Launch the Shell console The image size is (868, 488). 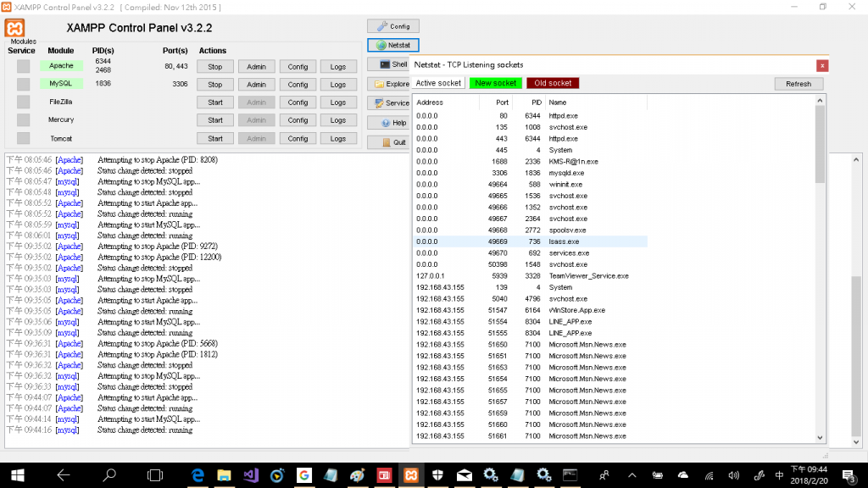[388, 64]
